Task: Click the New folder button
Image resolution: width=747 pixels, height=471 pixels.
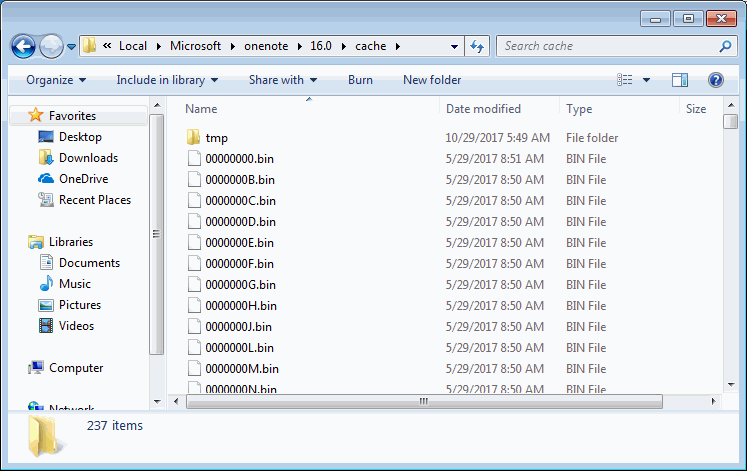Action: click(432, 80)
